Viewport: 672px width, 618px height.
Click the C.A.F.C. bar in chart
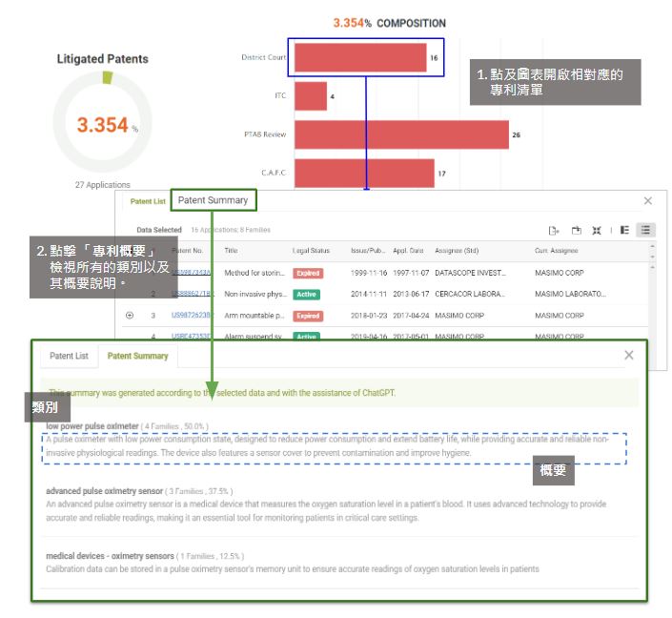coord(364,174)
